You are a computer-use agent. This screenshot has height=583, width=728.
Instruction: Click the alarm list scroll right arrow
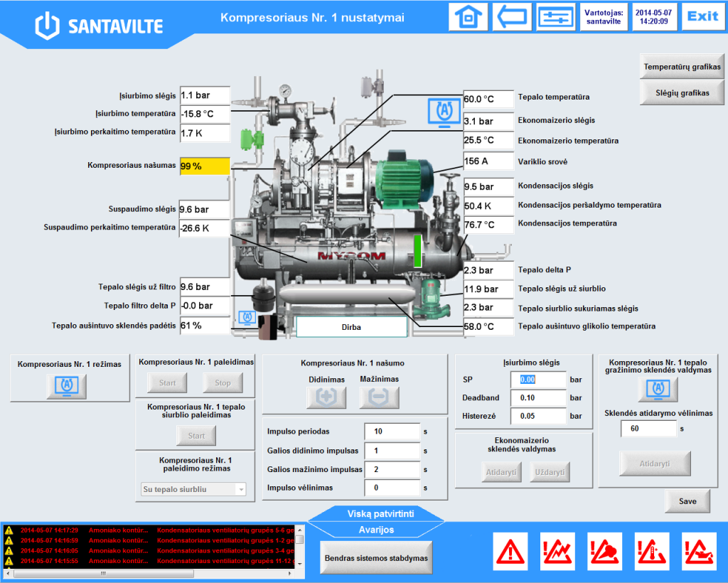click(x=290, y=574)
